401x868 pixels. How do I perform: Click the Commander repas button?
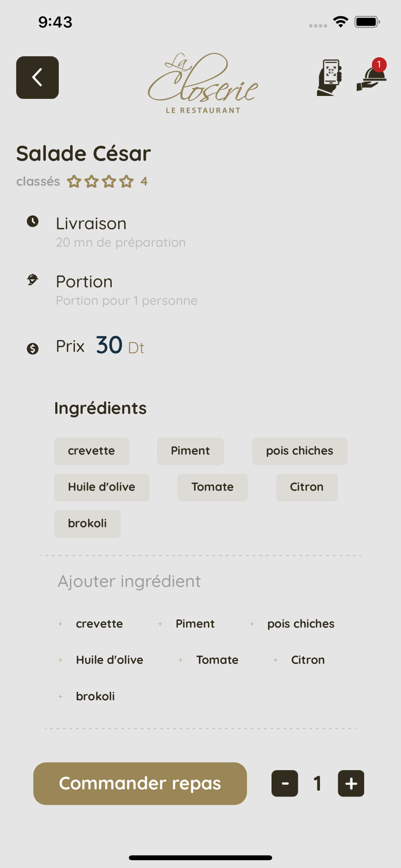pos(140,784)
